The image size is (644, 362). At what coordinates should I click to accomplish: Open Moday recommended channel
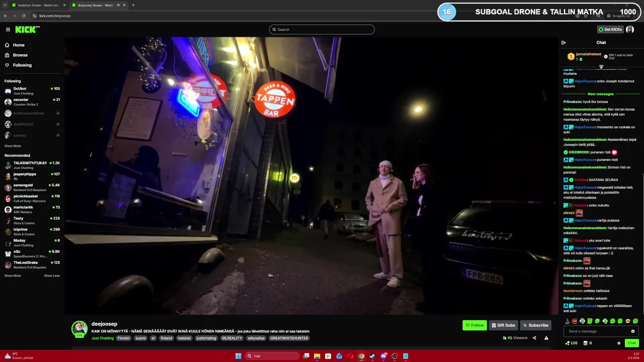pos(32,242)
